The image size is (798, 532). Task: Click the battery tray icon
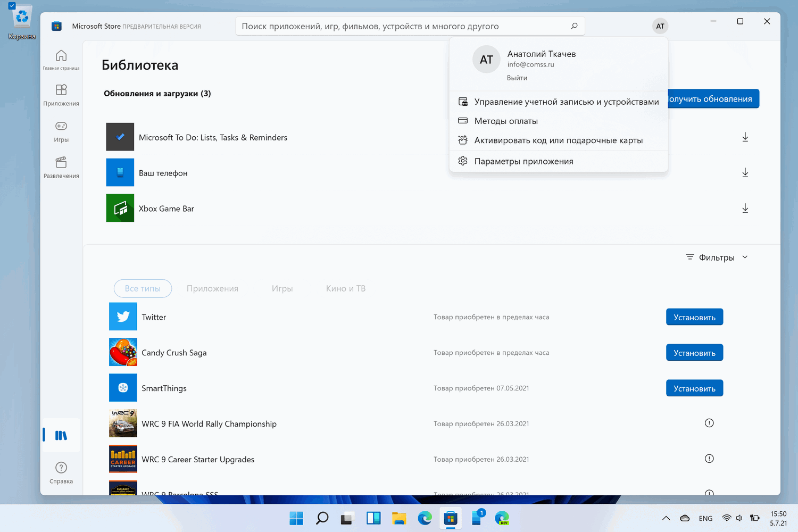point(754,518)
